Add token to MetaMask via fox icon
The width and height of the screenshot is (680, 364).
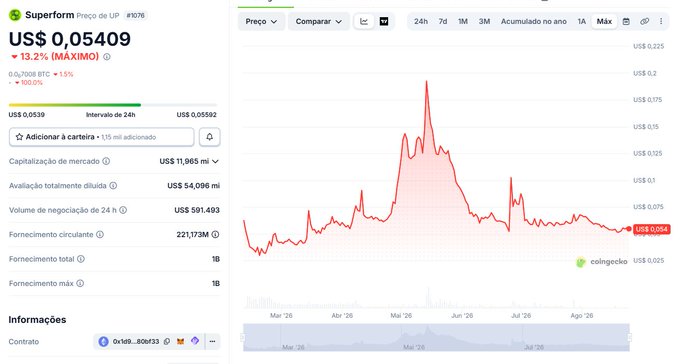coord(180,341)
